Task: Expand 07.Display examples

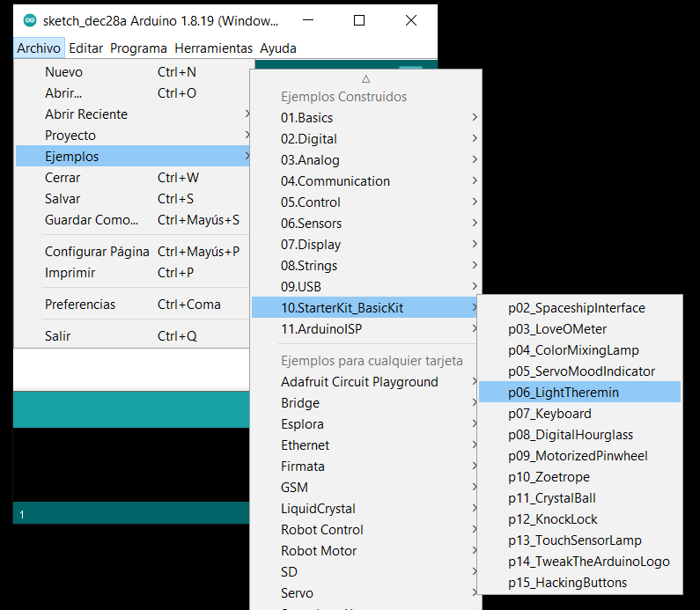Action: [366, 245]
